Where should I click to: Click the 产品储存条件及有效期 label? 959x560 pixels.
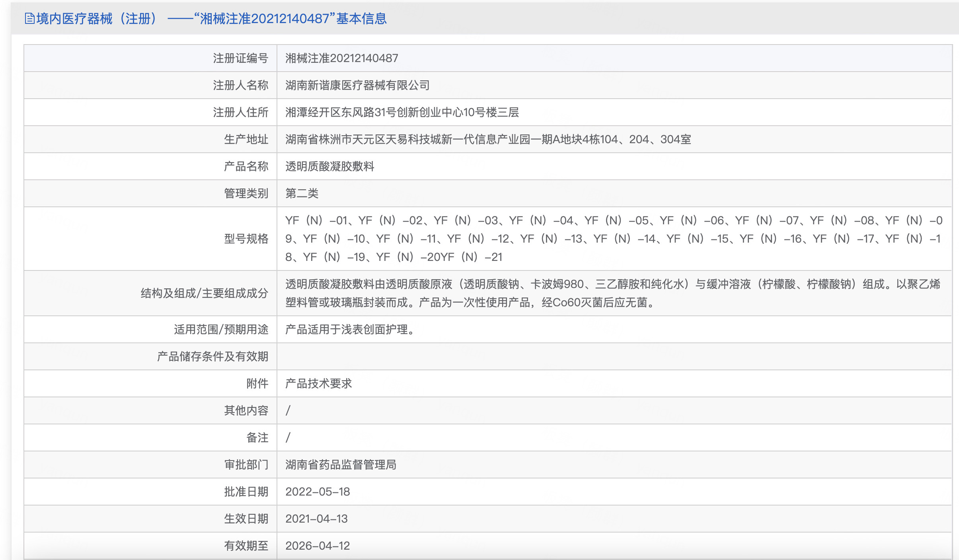[x=213, y=356]
